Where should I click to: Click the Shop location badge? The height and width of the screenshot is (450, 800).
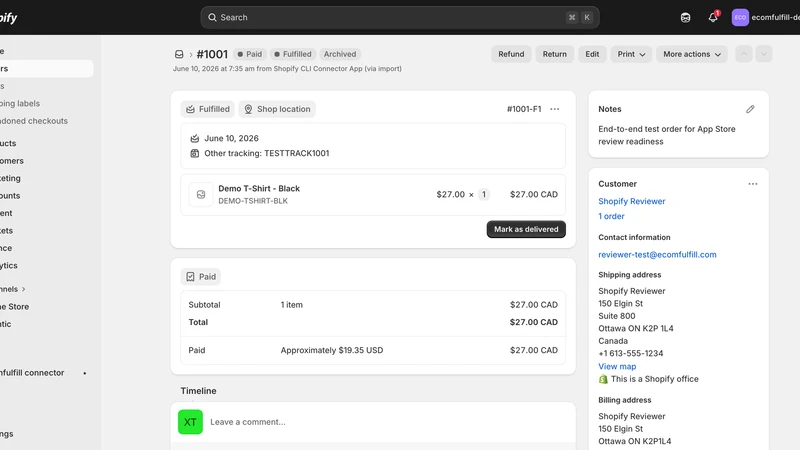coord(277,109)
